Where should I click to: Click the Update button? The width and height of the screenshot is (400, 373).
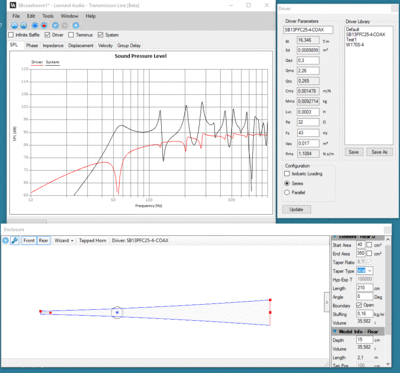click(x=296, y=209)
